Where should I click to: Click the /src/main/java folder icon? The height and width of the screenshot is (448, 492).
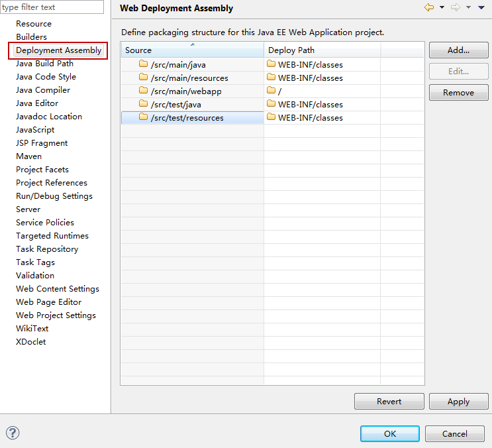click(143, 64)
